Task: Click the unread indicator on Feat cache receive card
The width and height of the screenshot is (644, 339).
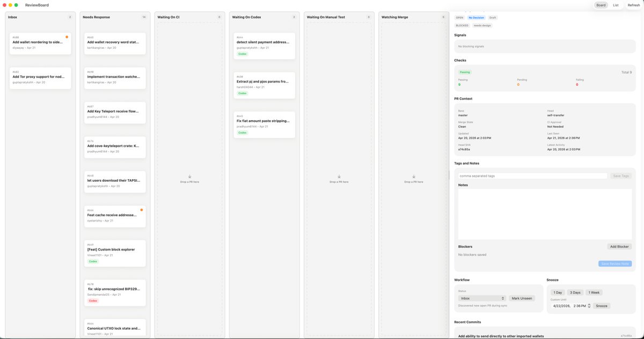Action: pyautogui.click(x=141, y=210)
